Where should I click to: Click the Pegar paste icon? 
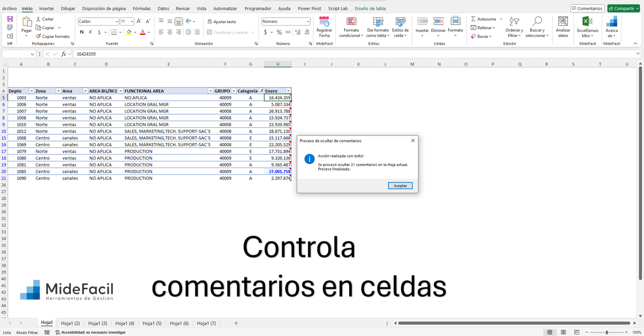pos(27,22)
